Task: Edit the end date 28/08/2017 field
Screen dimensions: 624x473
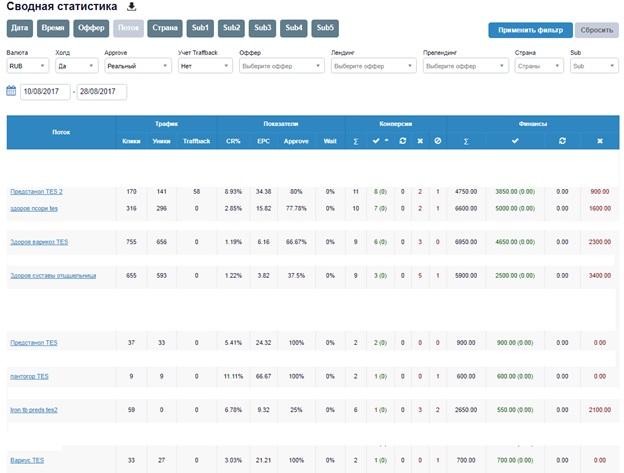Action: (102, 92)
